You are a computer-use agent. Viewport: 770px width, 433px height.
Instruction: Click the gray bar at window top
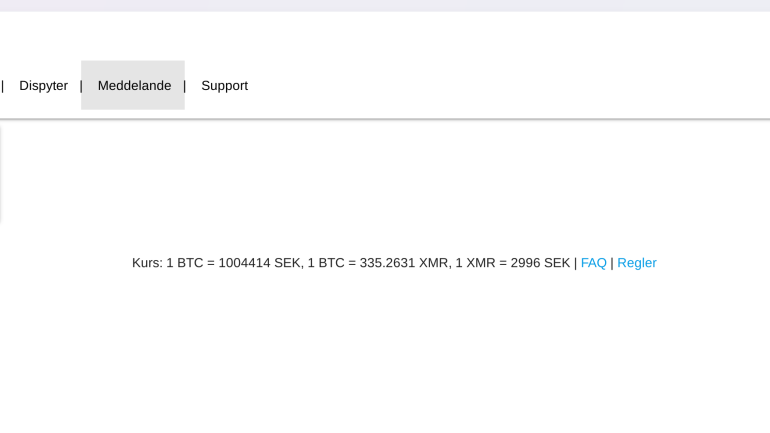point(385,5)
